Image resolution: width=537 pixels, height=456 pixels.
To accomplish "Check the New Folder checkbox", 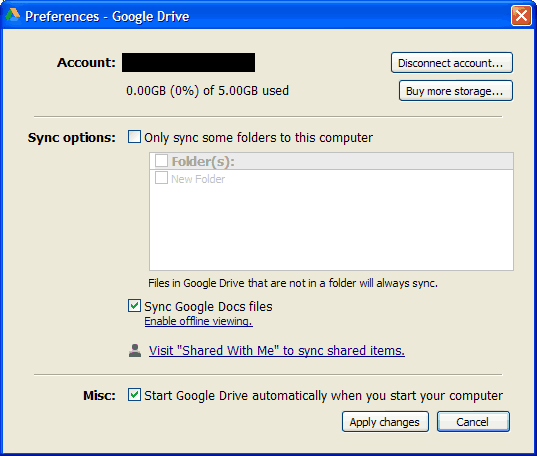I will click(161, 178).
